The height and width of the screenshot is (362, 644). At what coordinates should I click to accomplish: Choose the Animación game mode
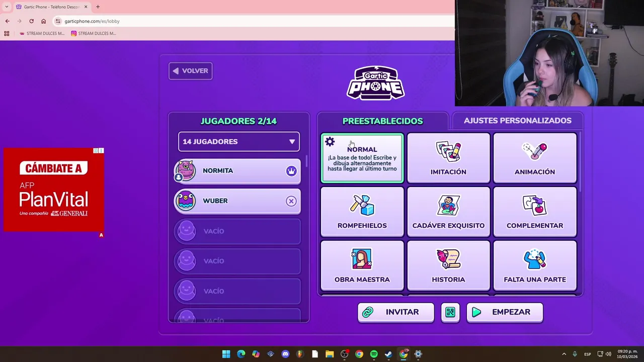pyautogui.click(x=535, y=157)
